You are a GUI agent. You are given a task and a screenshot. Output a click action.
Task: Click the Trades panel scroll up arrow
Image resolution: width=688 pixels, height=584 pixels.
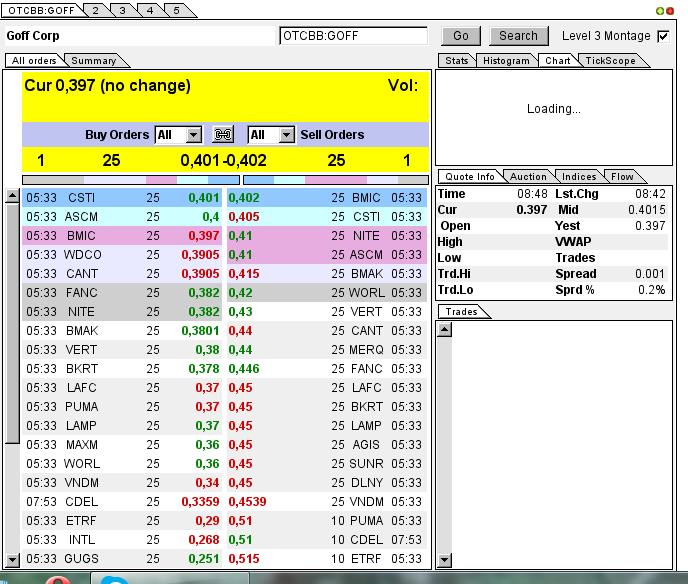[444, 329]
